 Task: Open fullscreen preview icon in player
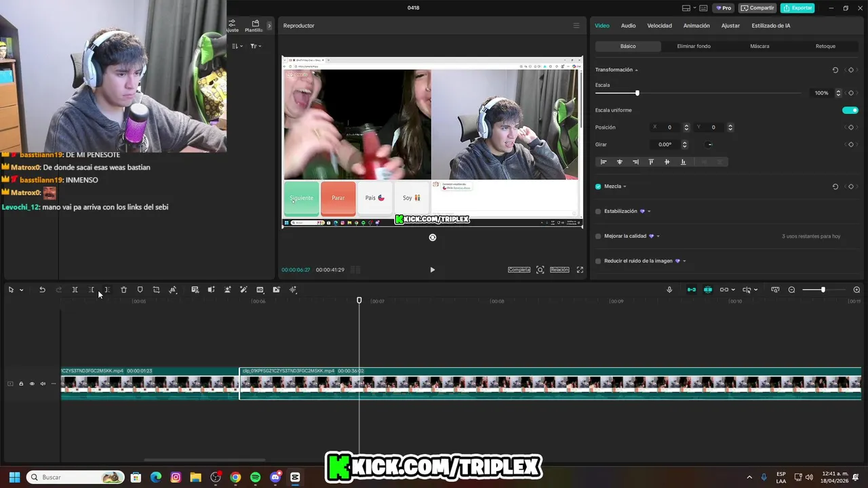coord(580,270)
